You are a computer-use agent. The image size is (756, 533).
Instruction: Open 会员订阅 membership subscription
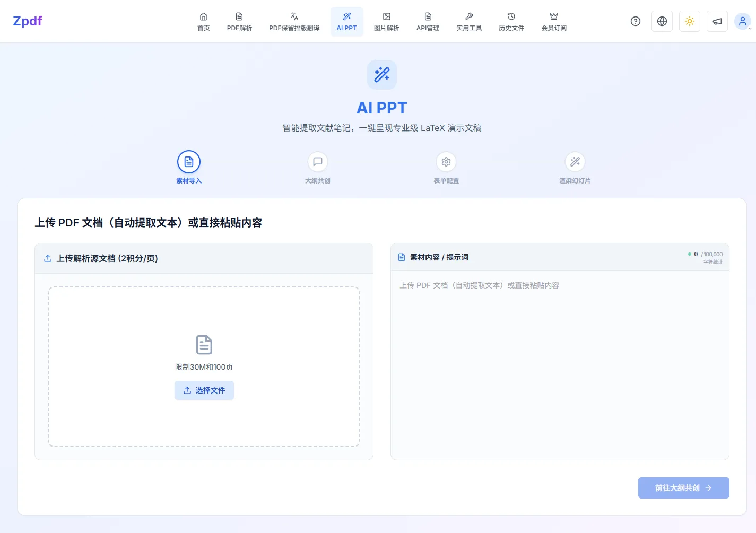(x=554, y=22)
